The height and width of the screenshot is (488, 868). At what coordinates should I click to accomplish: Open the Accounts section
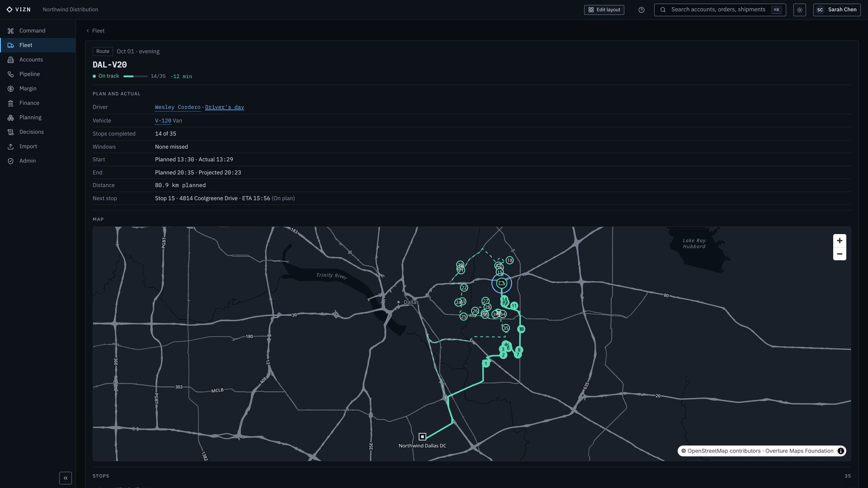[x=38, y=60]
